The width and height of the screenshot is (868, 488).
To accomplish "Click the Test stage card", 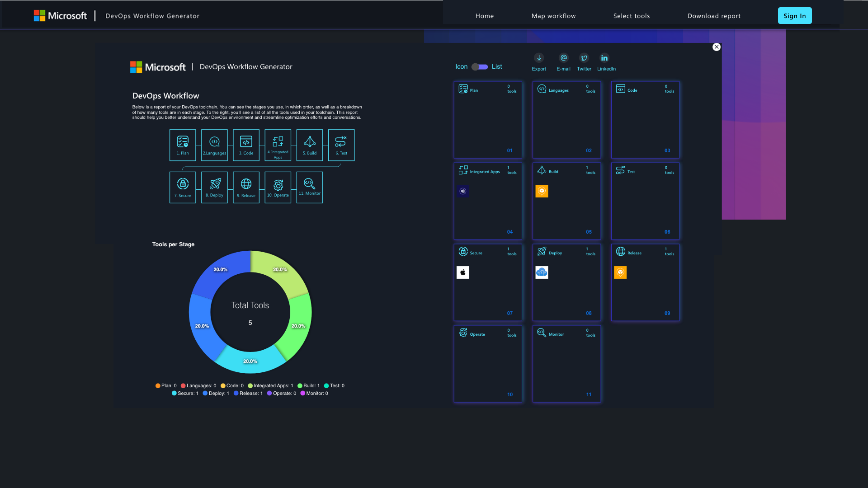I will click(x=645, y=201).
